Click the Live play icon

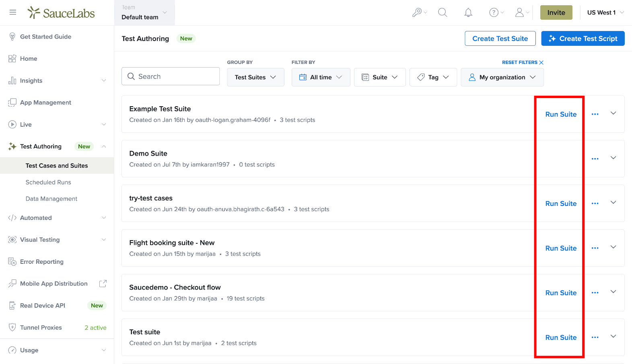[12, 125]
